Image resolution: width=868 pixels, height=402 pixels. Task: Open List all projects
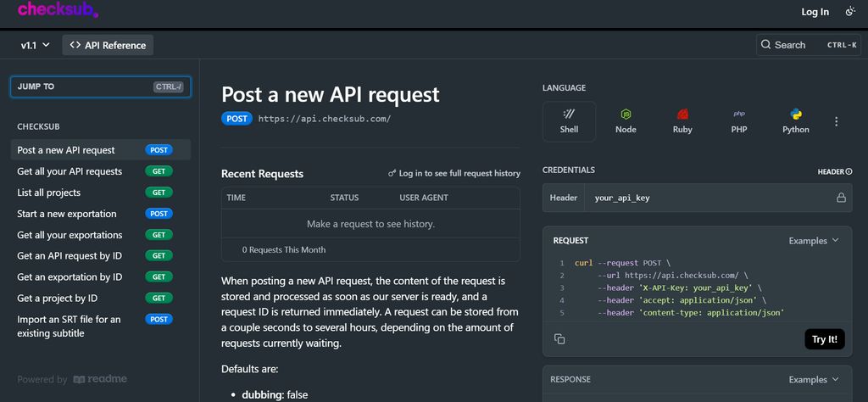pos(101,193)
